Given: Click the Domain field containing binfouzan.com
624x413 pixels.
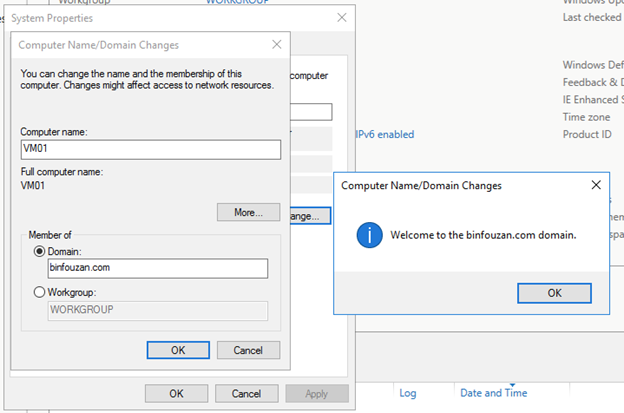Looking at the screenshot, I should (x=157, y=268).
